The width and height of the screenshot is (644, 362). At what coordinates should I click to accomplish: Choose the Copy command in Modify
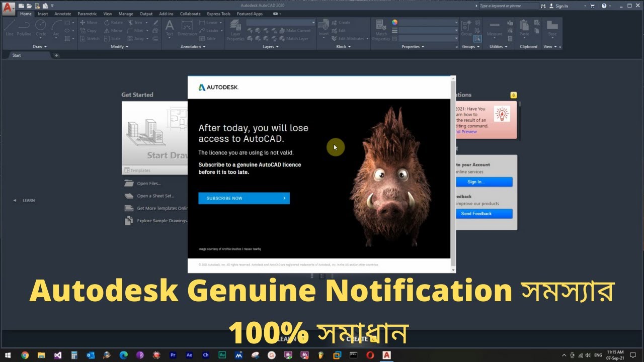(88, 31)
